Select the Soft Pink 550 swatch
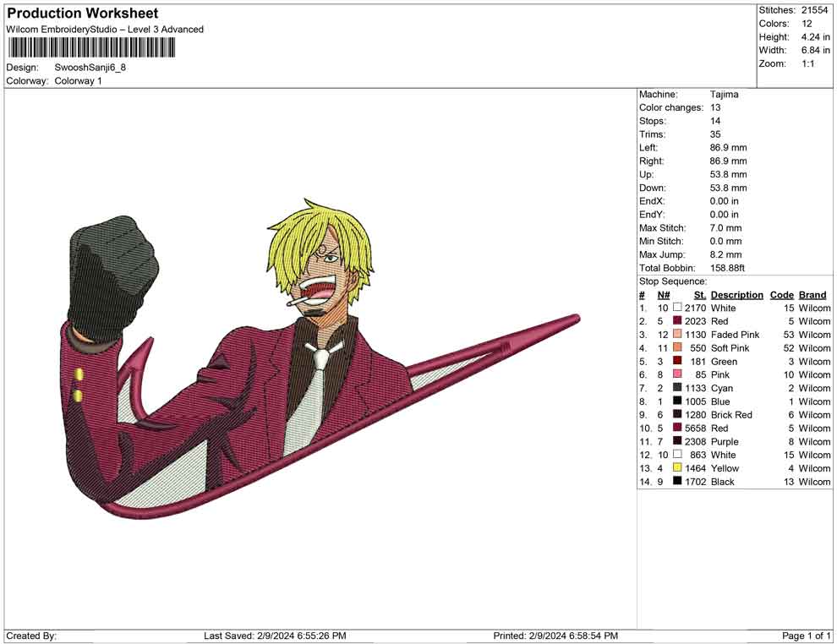The width and height of the screenshot is (837, 644). click(x=677, y=348)
